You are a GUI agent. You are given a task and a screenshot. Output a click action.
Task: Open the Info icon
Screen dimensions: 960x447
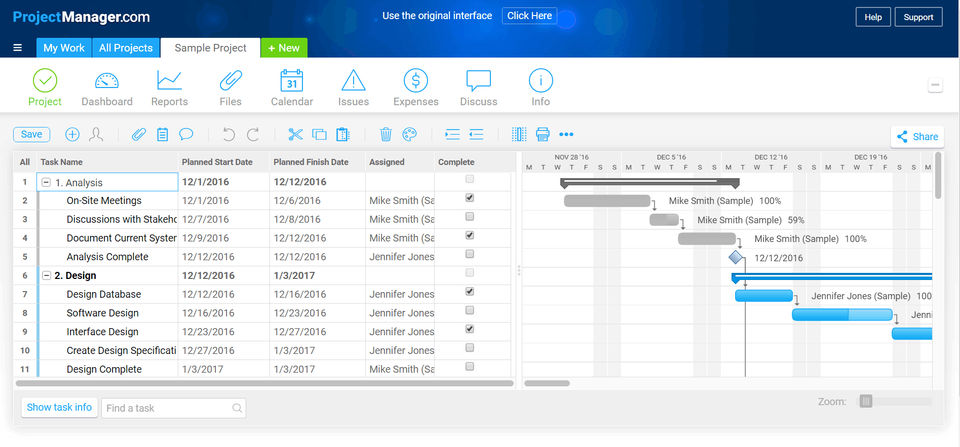[541, 80]
